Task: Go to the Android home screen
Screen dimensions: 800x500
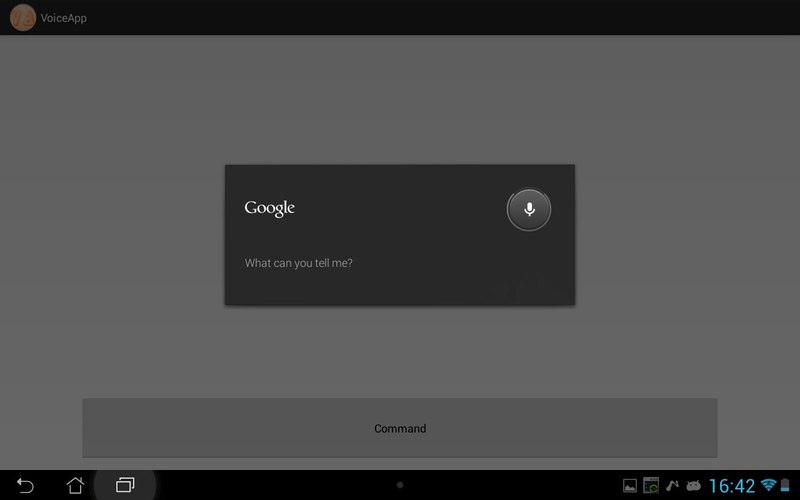Action: 75,485
